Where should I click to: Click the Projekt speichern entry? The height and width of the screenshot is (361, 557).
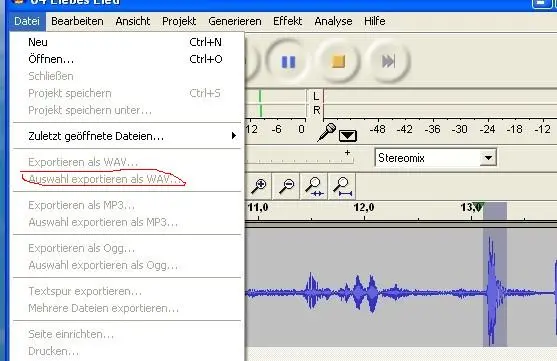[127, 93]
